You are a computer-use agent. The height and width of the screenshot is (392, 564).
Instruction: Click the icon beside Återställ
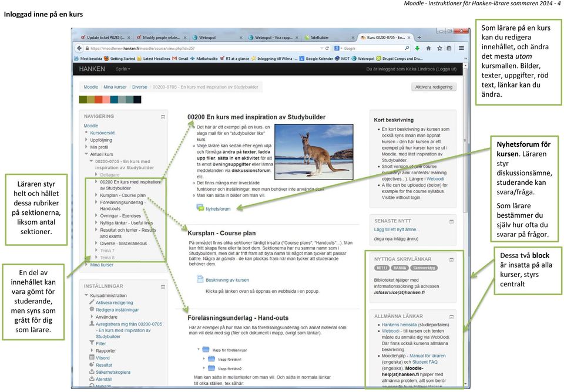tap(92, 379)
